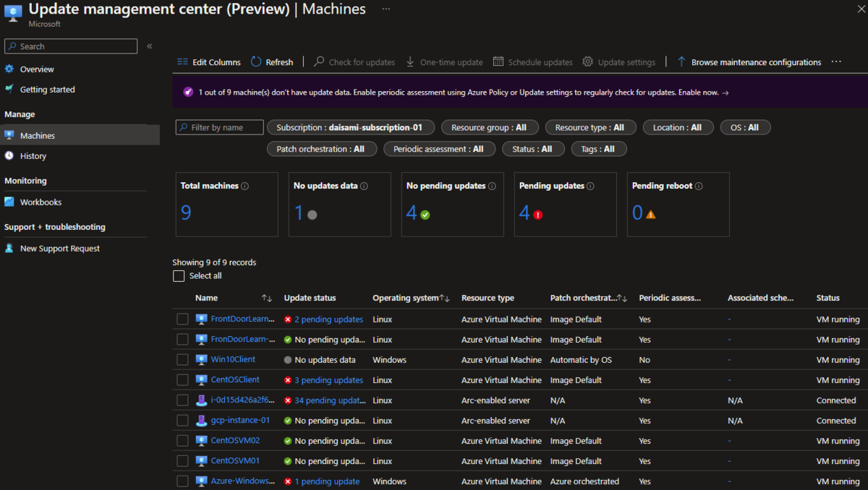The height and width of the screenshot is (490, 868).
Task: Check the CentOSVM02 row checkbox
Action: 182,441
